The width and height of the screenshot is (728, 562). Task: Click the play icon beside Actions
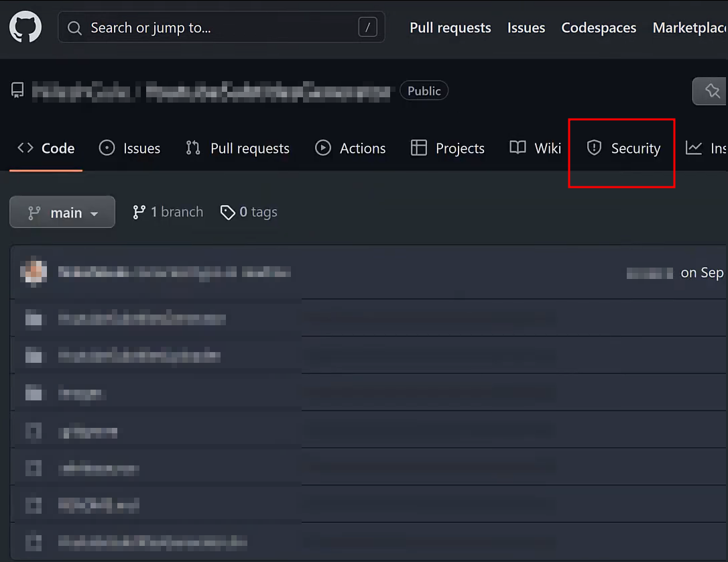click(x=322, y=148)
